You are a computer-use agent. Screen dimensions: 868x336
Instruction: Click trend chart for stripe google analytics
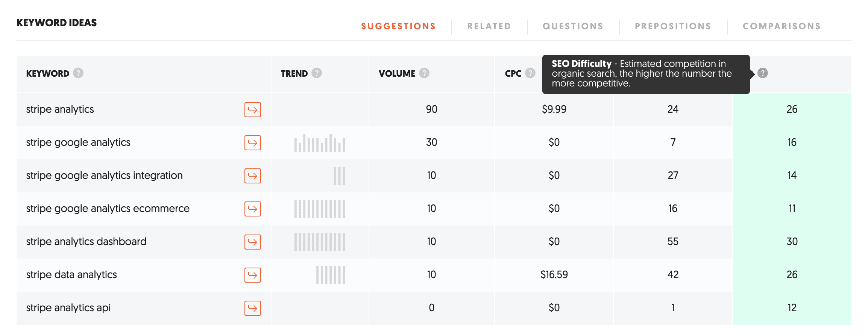coord(319,143)
